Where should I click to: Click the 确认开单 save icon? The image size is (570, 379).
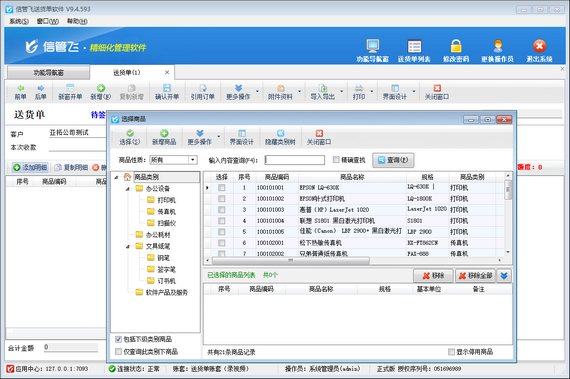click(x=167, y=92)
